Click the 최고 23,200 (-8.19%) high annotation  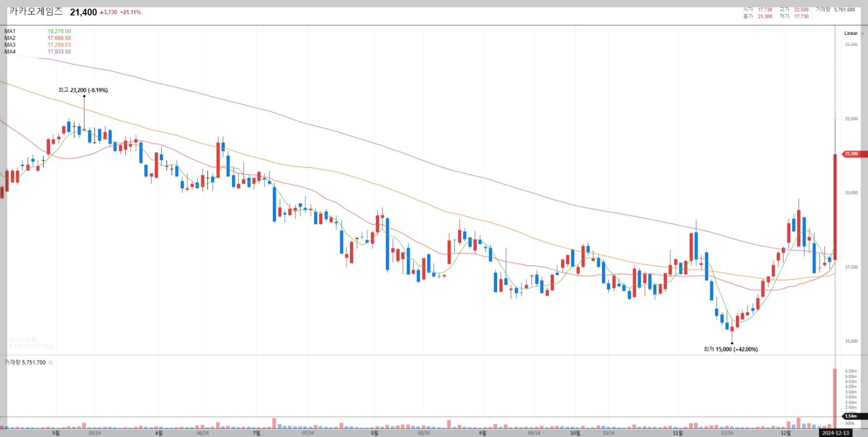[83, 90]
